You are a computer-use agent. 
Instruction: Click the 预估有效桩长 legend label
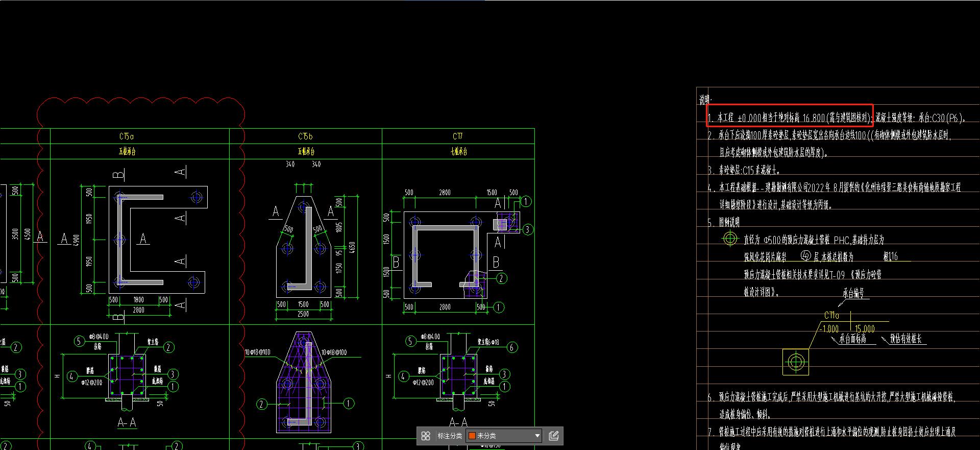(905, 338)
